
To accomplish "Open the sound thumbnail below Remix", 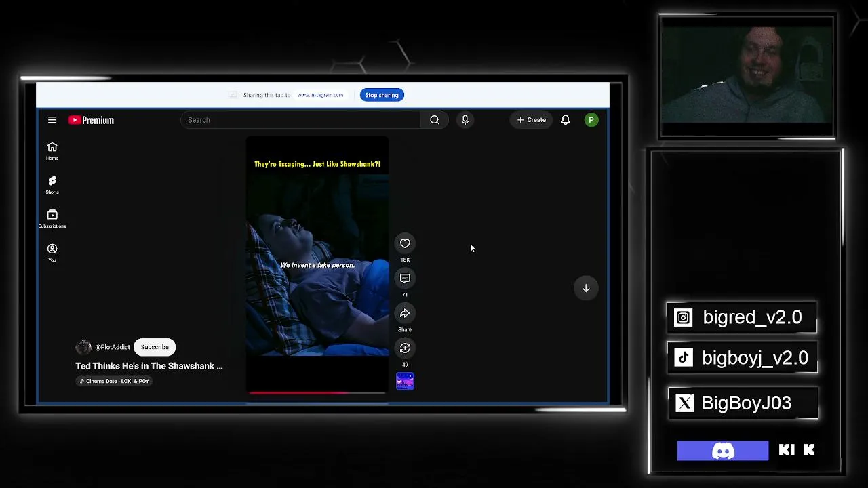I will 405,382.
